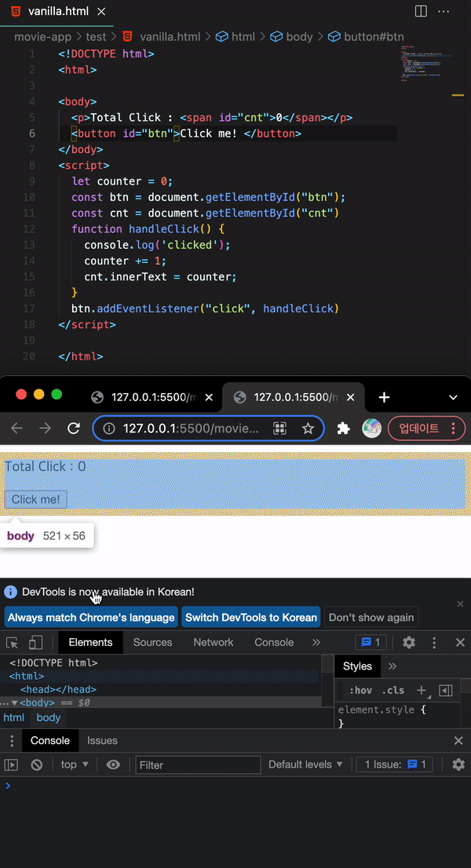
Task: Click Switch DevTools to Korean button
Action: click(250, 618)
